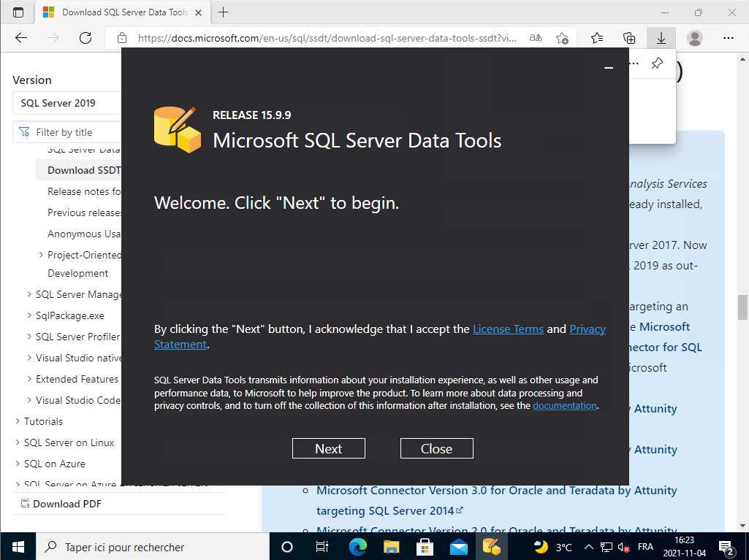Expand Tutorials node
Image resolution: width=749 pixels, height=560 pixels.
(18, 421)
